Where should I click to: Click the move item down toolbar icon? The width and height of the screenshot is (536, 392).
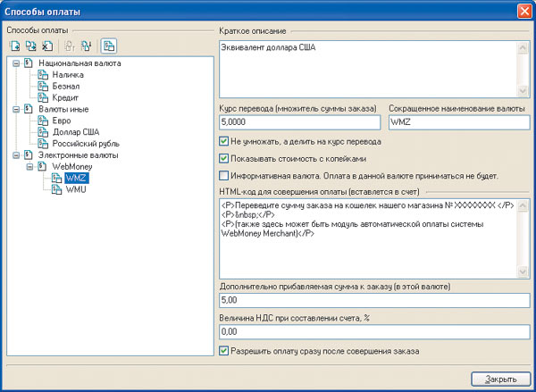[86, 46]
